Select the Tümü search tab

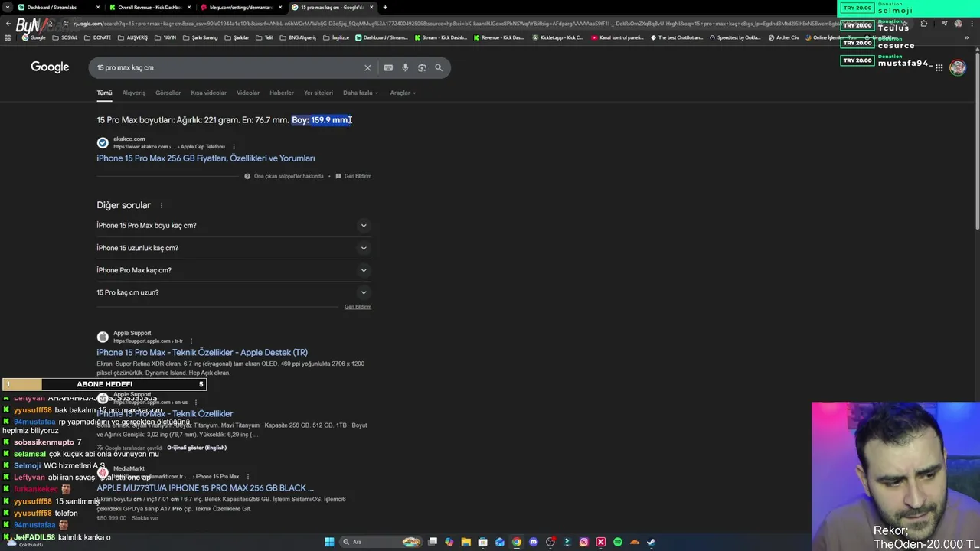(104, 93)
